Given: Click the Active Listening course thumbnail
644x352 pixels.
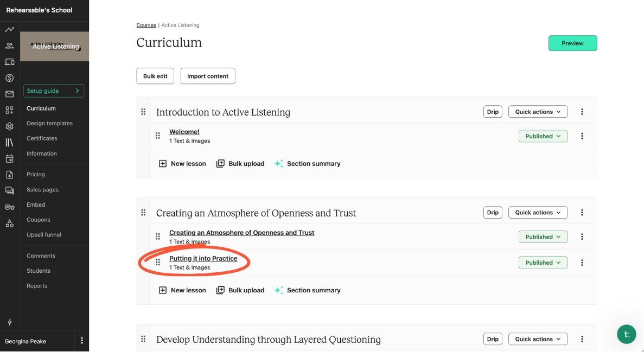Looking at the screenshot, I should tap(55, 47).
